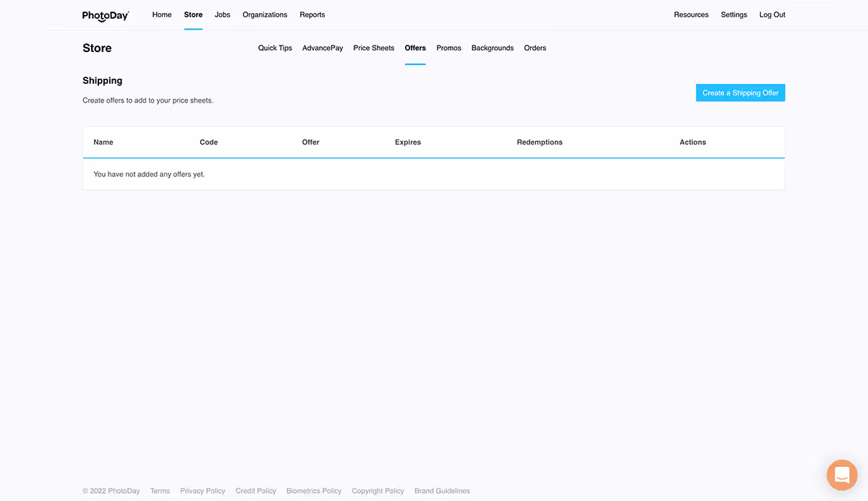The width and height of the screenshot is (868, 501).
Task: Click the Offer column header
Action: pos(310,142)
